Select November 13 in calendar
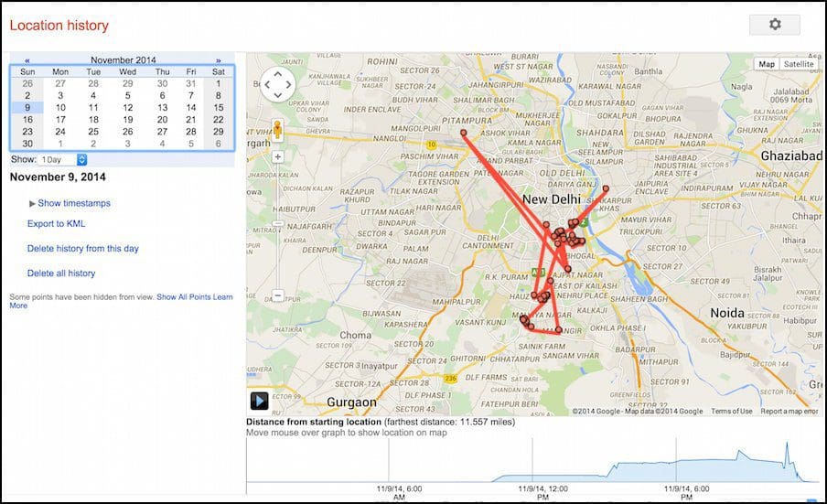This screenshot has height=504, width=827. click(x=162, y=108)
